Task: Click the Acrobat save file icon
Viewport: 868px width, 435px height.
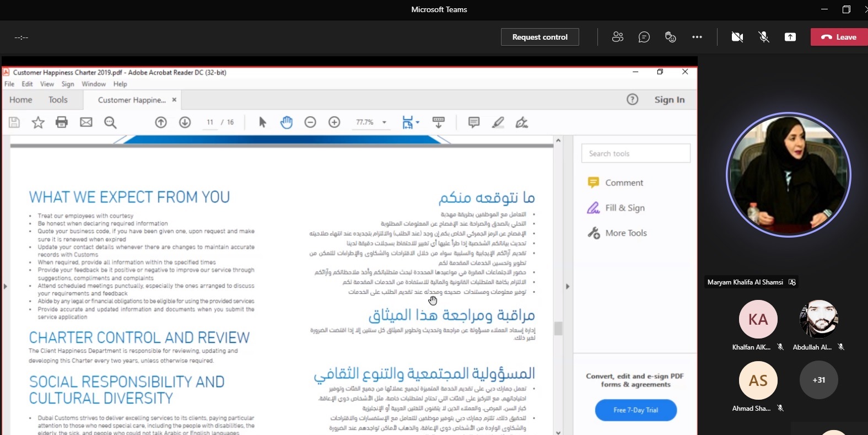Action: pos(14,122)
